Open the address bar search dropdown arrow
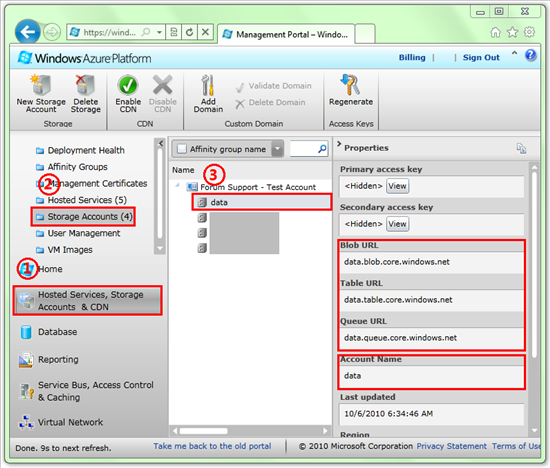 tap(159, 32)
